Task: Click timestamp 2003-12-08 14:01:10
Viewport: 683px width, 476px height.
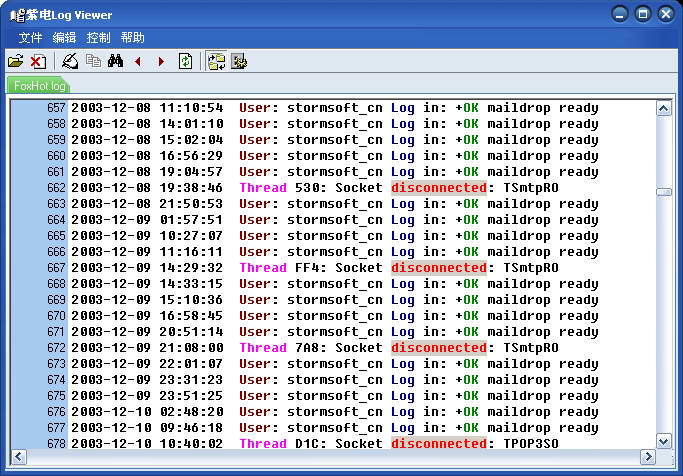Action: [147, 124]
